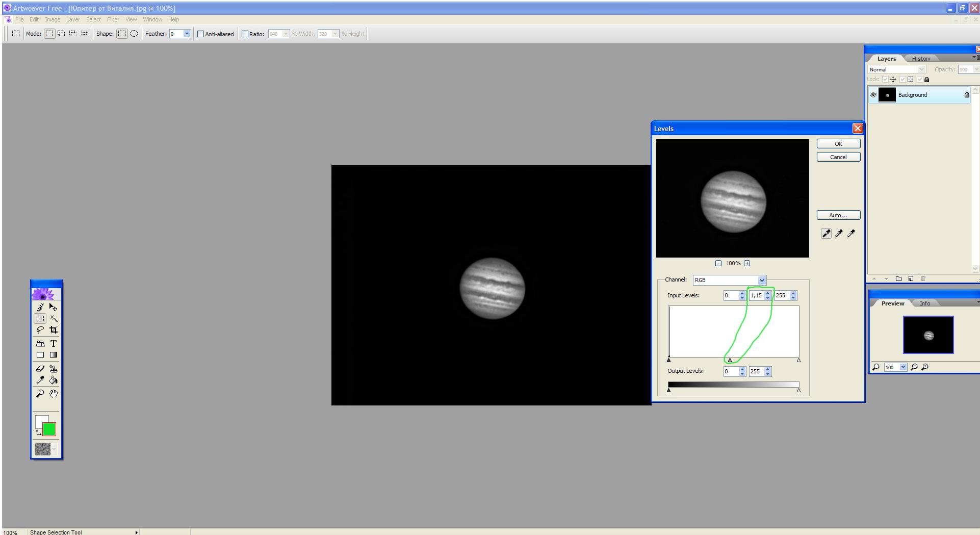Choose the Text tool
This screenshot has width=980, height=535.
(x=54, y=344)
